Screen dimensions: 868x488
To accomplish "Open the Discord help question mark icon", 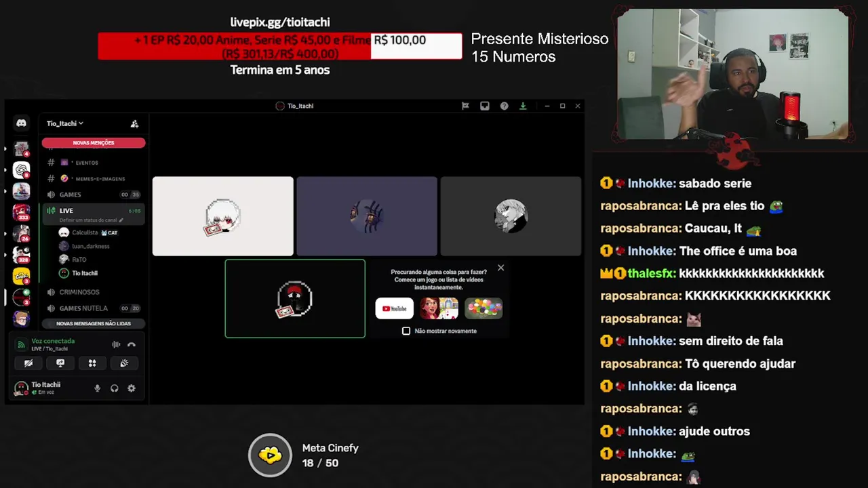I will point(504,106).
